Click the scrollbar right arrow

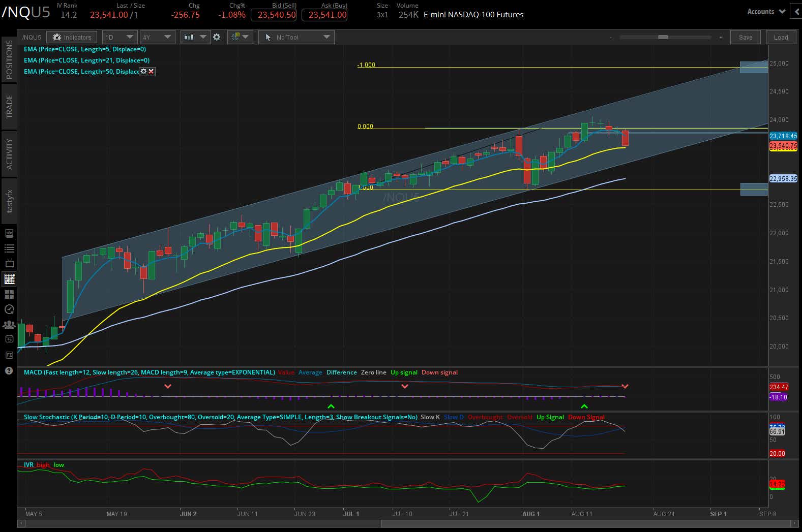[794, 523]
